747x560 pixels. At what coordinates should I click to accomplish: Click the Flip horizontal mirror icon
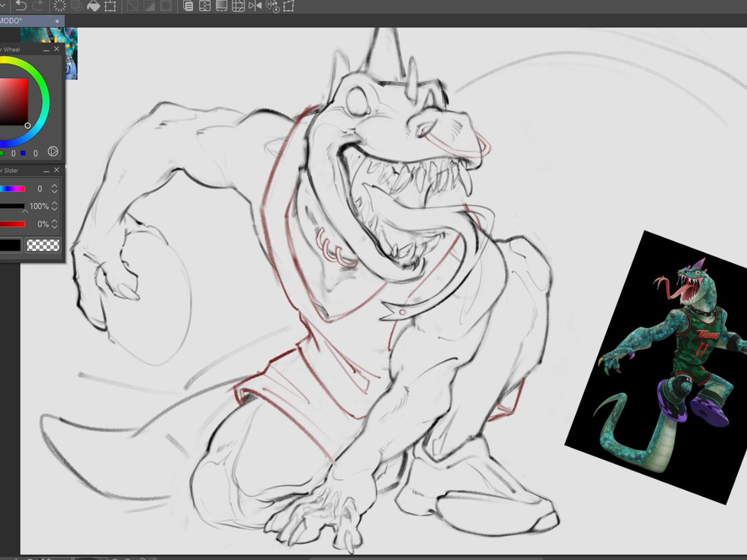point(255,6)
